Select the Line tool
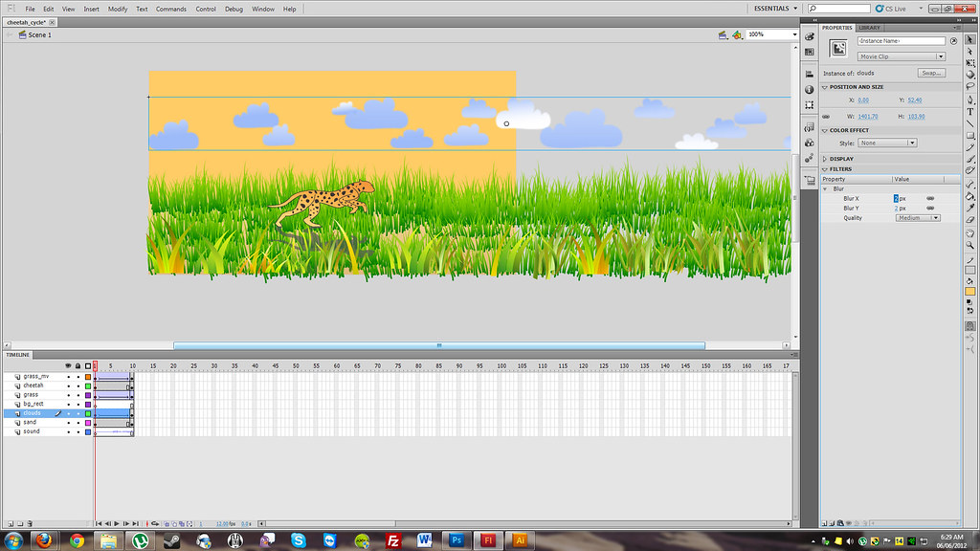The height and width of the screenshot is (551, 980). click(x=970, y=123)
